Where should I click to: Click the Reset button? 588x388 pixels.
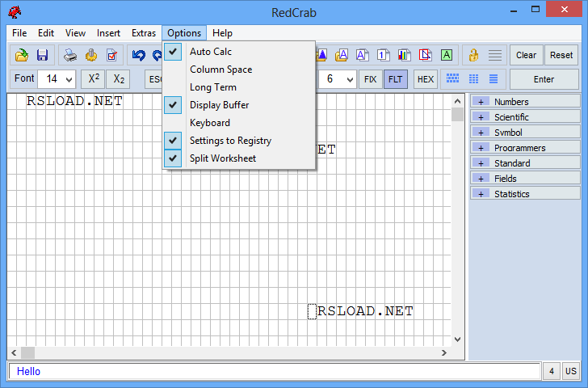pyautogui.click(x=561, y=55)
